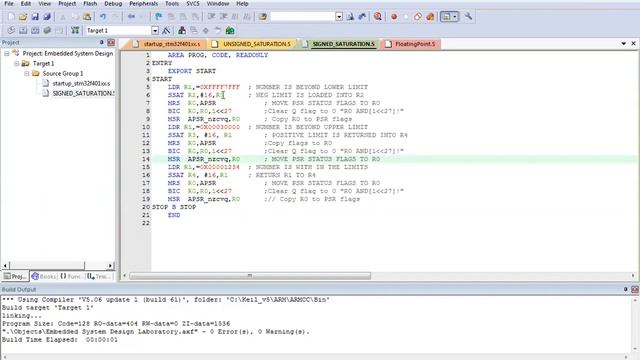This screenshot has width=640, height=360.
Task: Open the Debug menu
Action: point(113,4)
